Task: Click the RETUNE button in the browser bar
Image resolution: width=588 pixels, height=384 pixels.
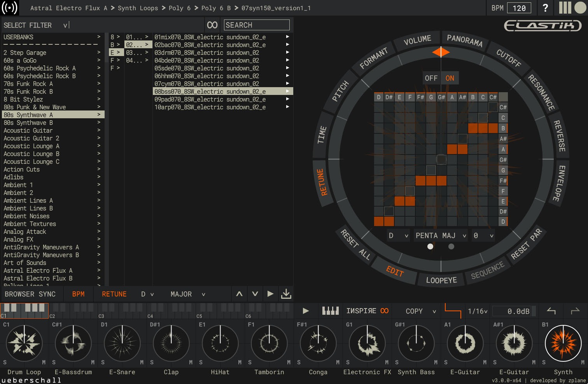Action: (114, 294)
